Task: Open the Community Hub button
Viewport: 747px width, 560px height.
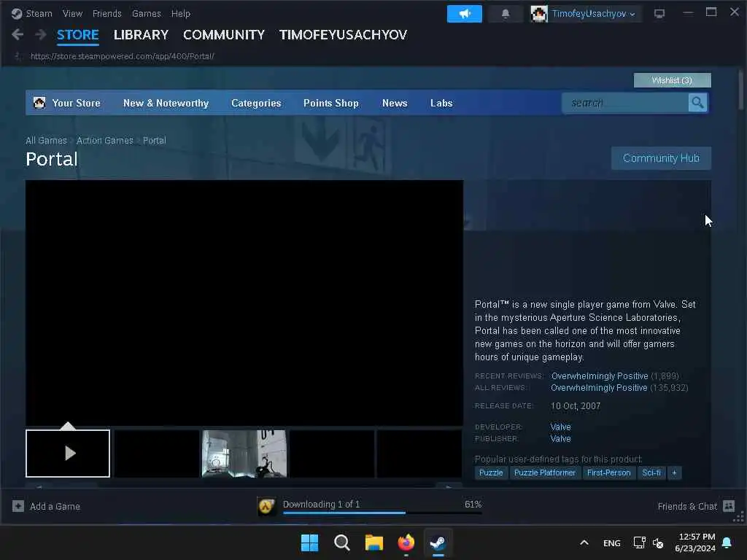Action: (x=661, y=158)
